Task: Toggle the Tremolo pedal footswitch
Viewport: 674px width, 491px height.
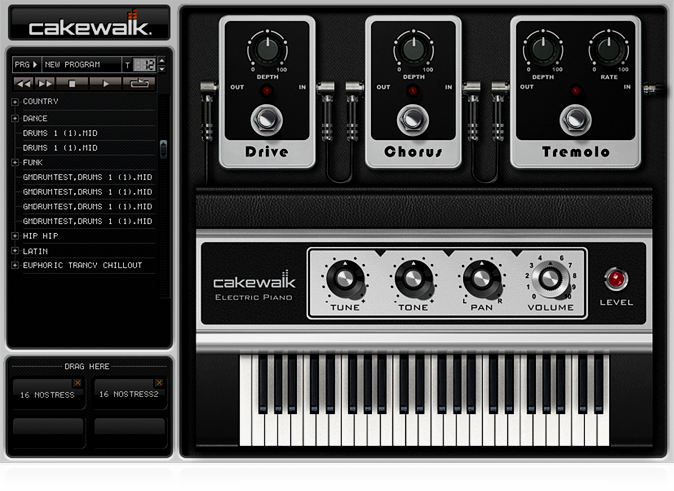Action: 576,119
